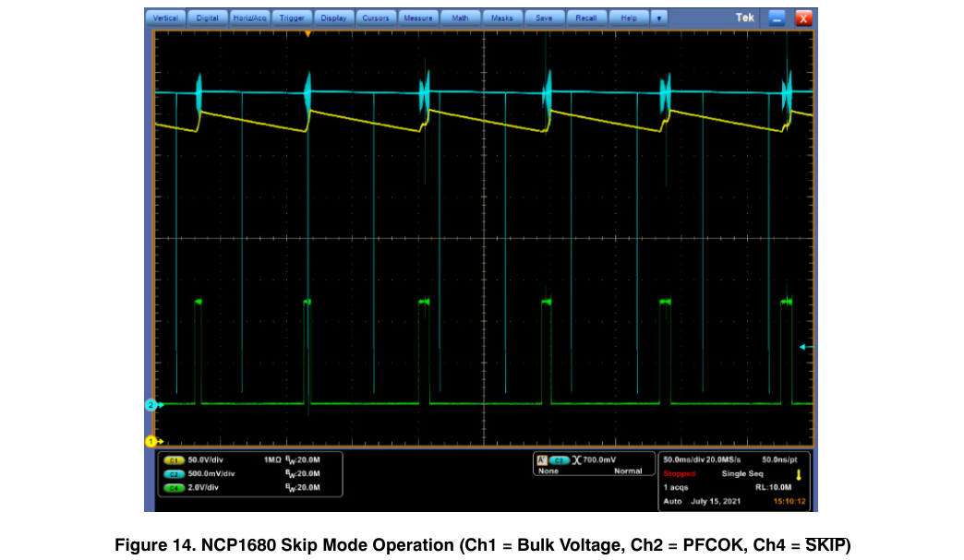Screen dimensions: 964x560
Task: Click the 2.0V/div scale readout
Action: click(203, 488)
